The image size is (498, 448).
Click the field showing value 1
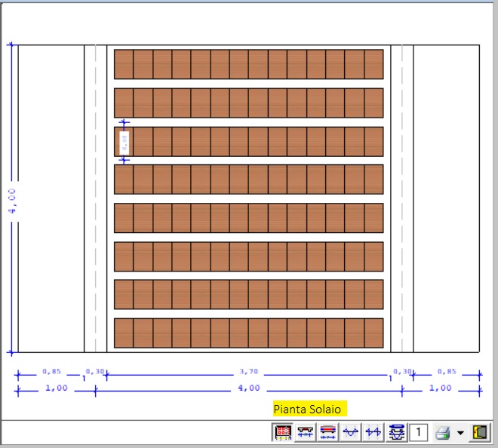pos(418,432)
